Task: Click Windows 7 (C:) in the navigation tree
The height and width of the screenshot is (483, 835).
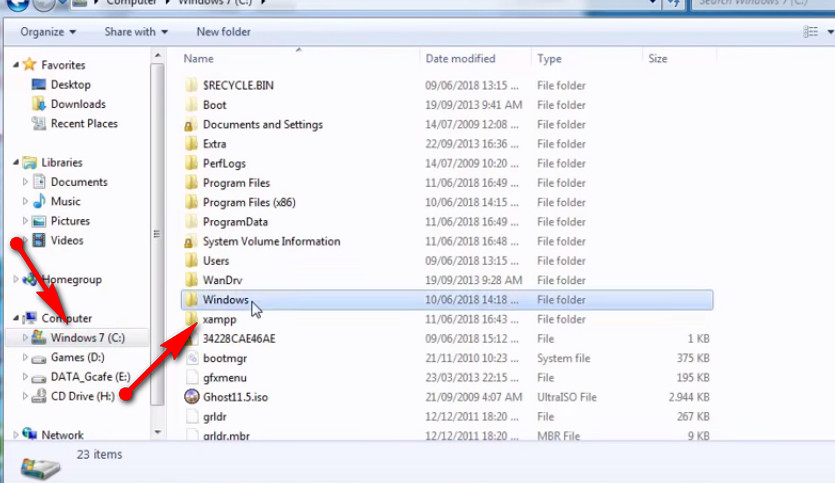Action: coord(87,338)
